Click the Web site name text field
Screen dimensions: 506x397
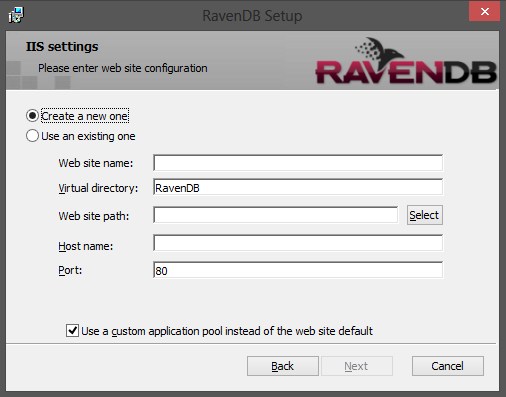point(298,163)
